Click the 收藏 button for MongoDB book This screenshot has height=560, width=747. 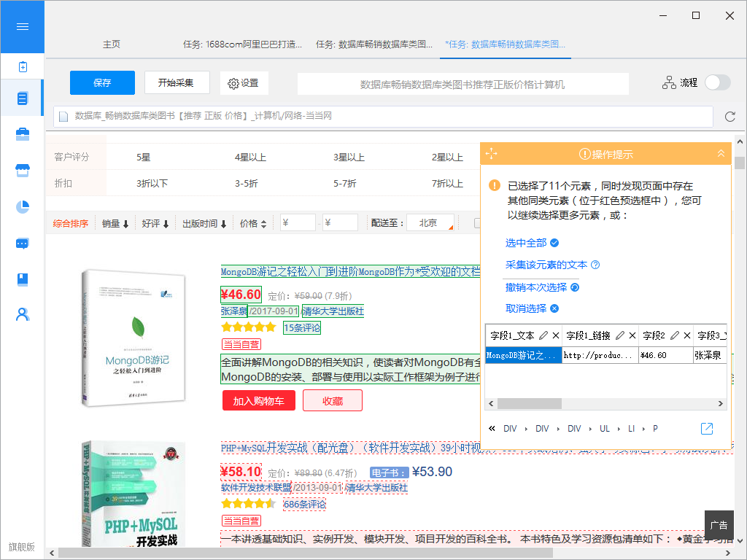pos(333,400)
